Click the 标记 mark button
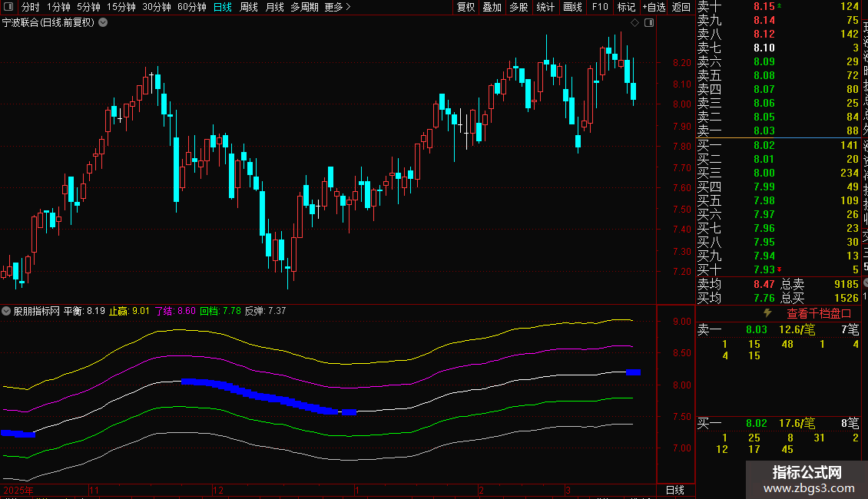 click(x=626, y=7)
